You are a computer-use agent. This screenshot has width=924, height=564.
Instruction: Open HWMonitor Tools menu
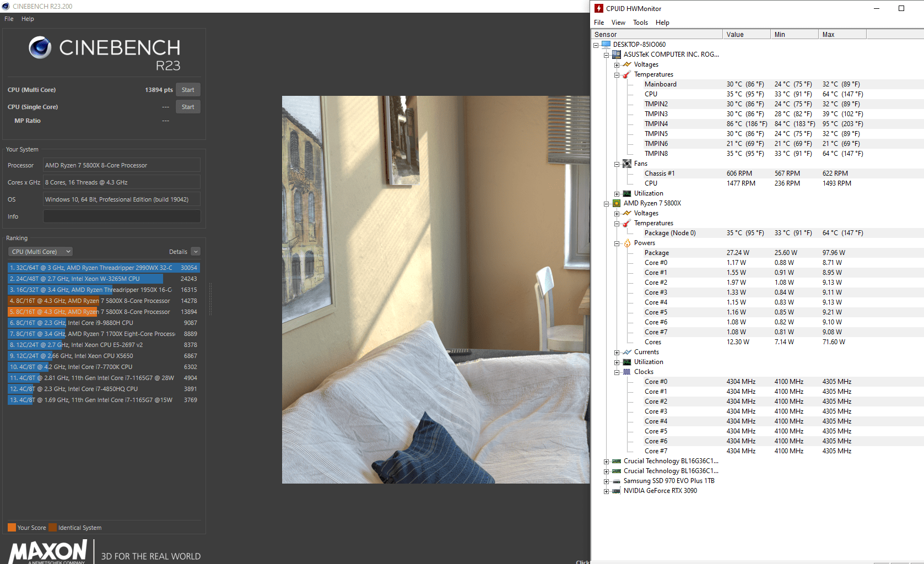[x=640, y=23]
